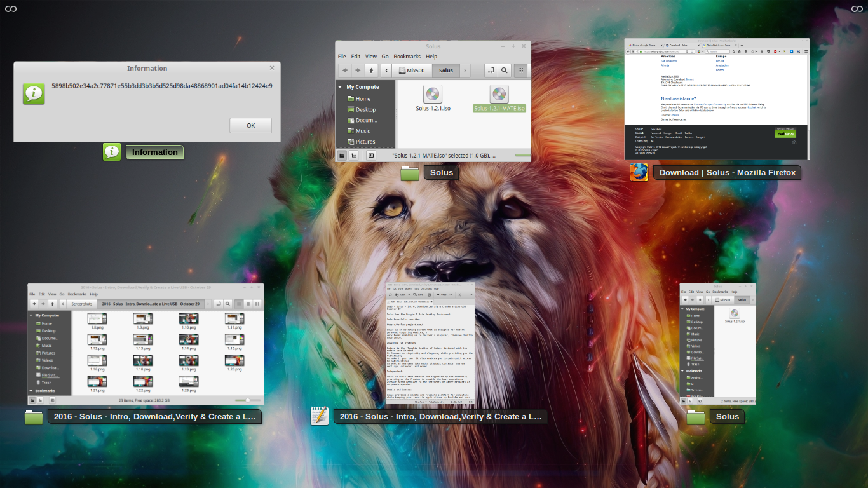The height and width of the screenshot is (488, 868).
Task: Click the SHA hash text in Information dialog
Action: 162,85
